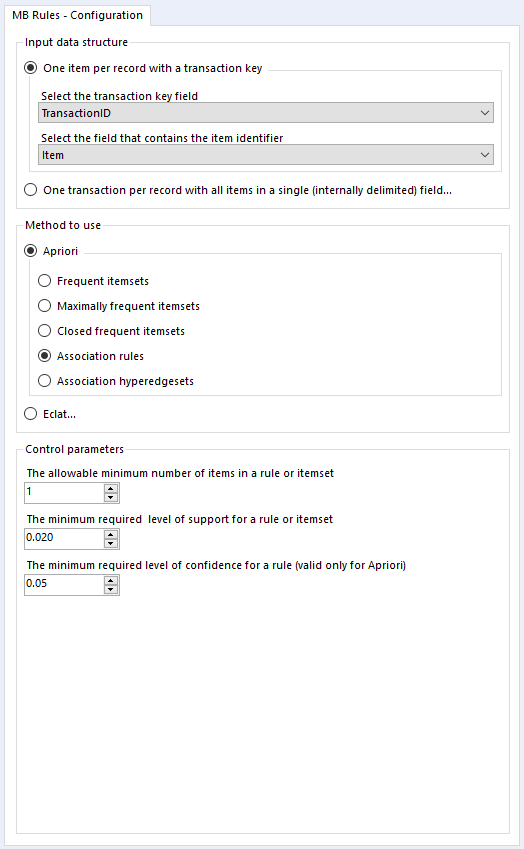Choose the Eclat method
This screenshot has width=524, height=849.
click(x=31, y=414)
